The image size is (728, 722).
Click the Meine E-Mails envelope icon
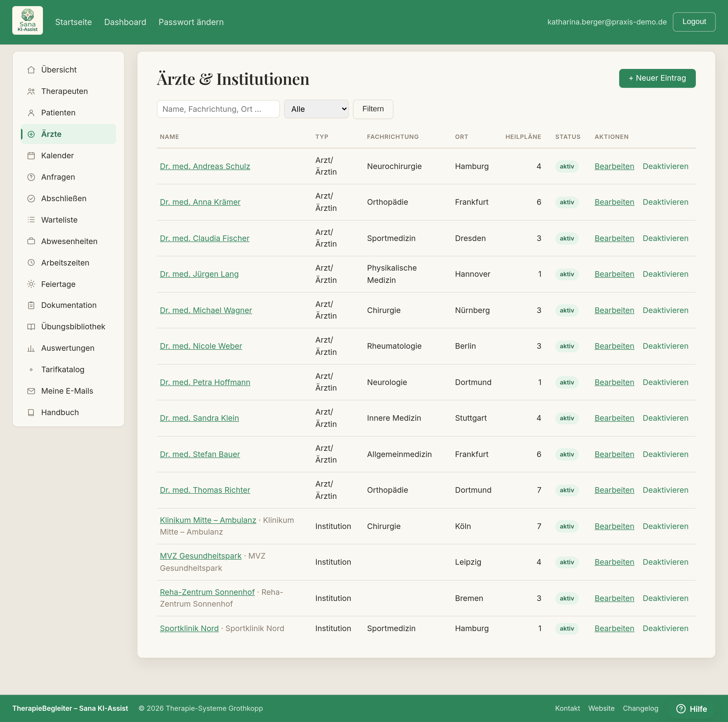[x=31, y=391]
